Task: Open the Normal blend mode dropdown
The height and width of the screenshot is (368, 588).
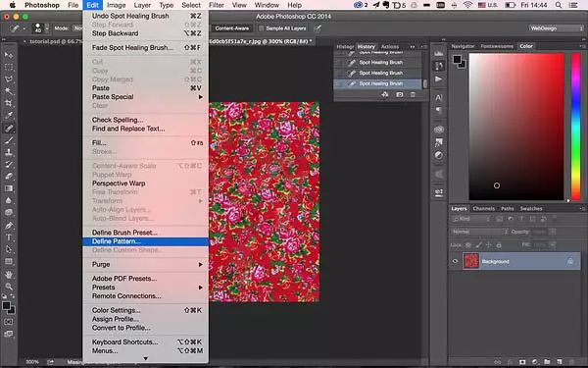Action: tap(479, 232)
